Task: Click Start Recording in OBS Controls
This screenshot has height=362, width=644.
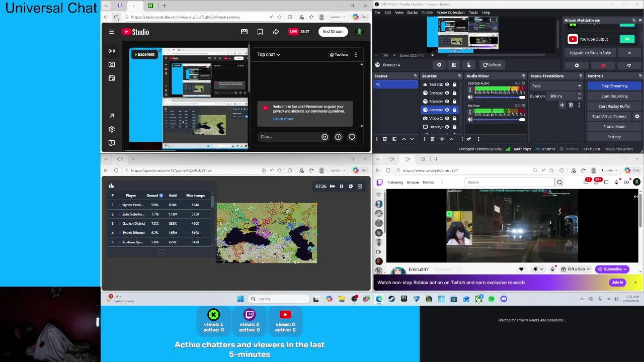Action: click(614, 96)
